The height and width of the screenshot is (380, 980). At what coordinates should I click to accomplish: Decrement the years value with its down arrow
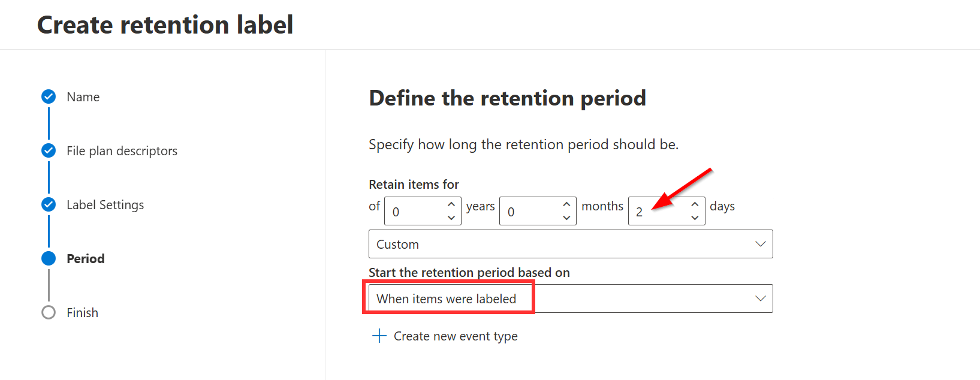(451, 217)
